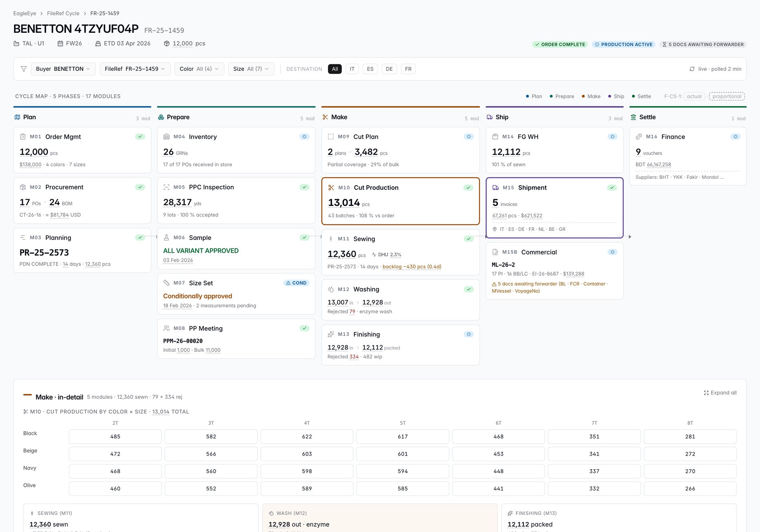This screenshot has width=760, height=532.
Task: Click the Sample module flask icon
Action: click(x=166, y=238)
